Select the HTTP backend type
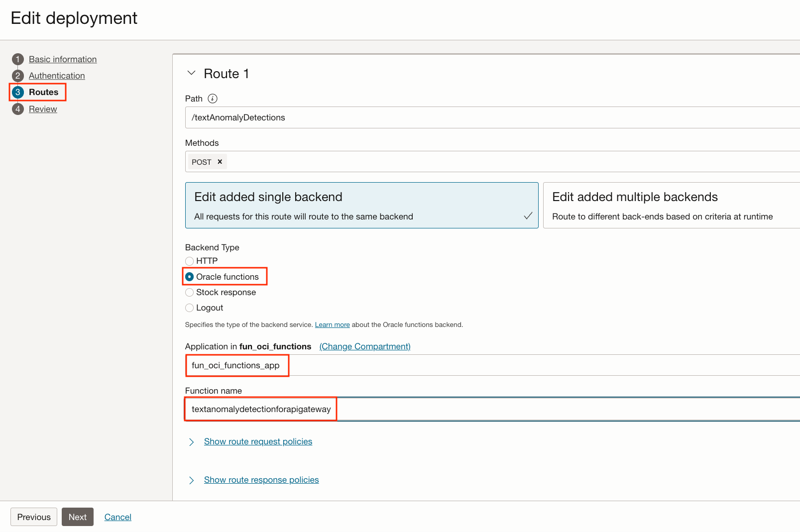 189,261
